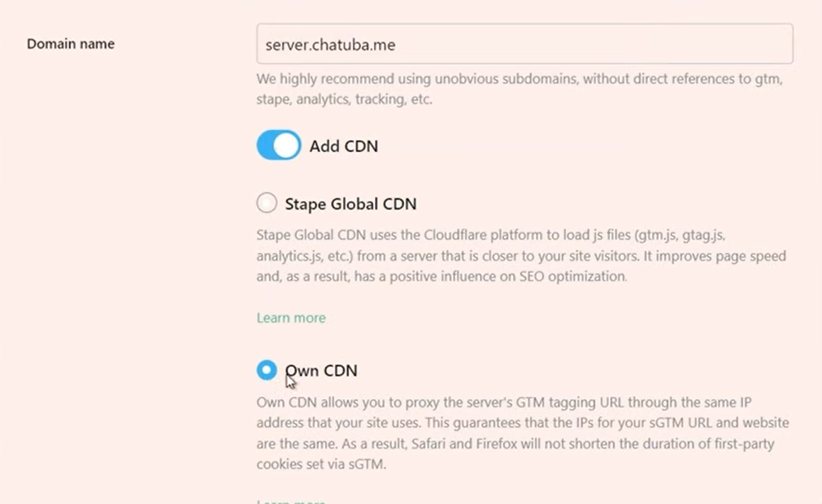Image resolution: width=822 pixels, height=504 pixels.
Task: Click the partially visible Learn more link below Own CDN
Action: tap(291, 501)
